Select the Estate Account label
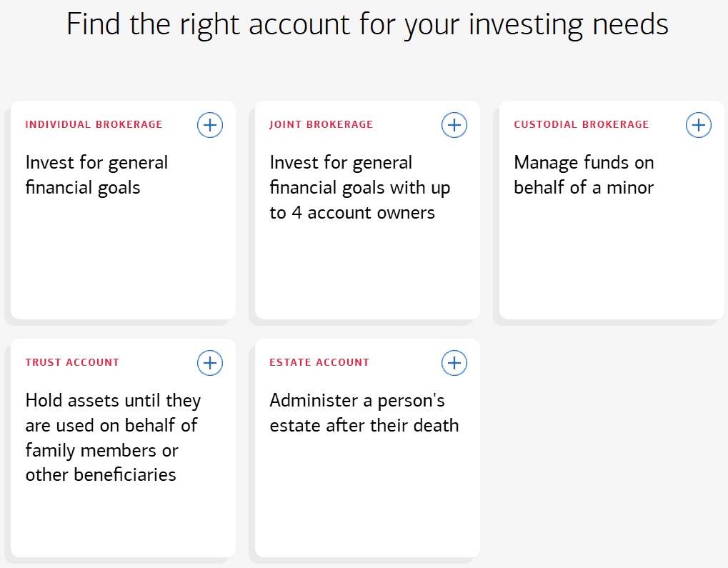728x568 pixels. coord(319,362)
